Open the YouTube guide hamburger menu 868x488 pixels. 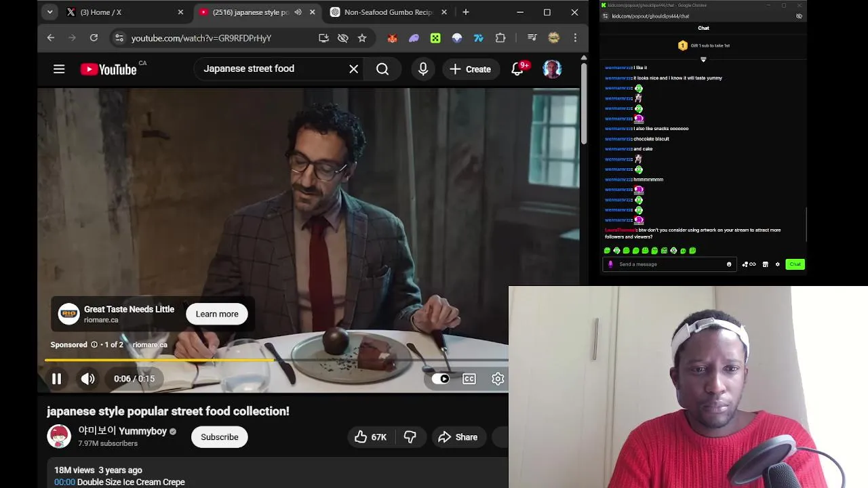pyautogui.click(x=59, y=68)
